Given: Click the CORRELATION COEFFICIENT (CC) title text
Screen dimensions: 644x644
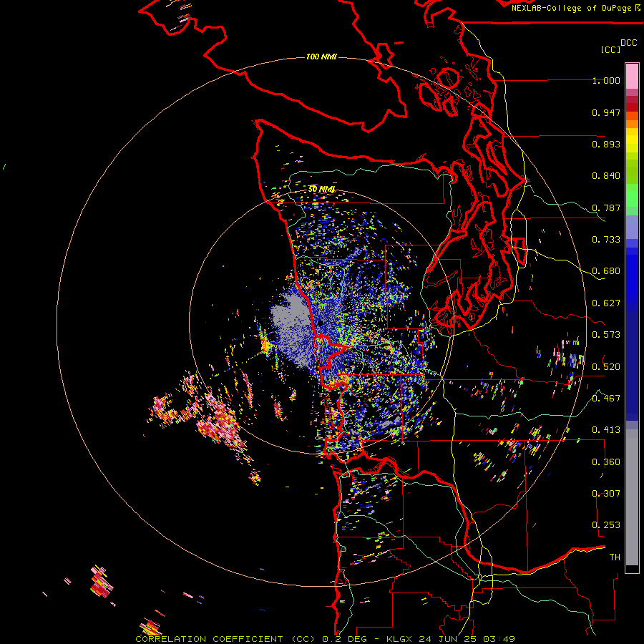Looking at the screenshot, I should pos(225,639).
